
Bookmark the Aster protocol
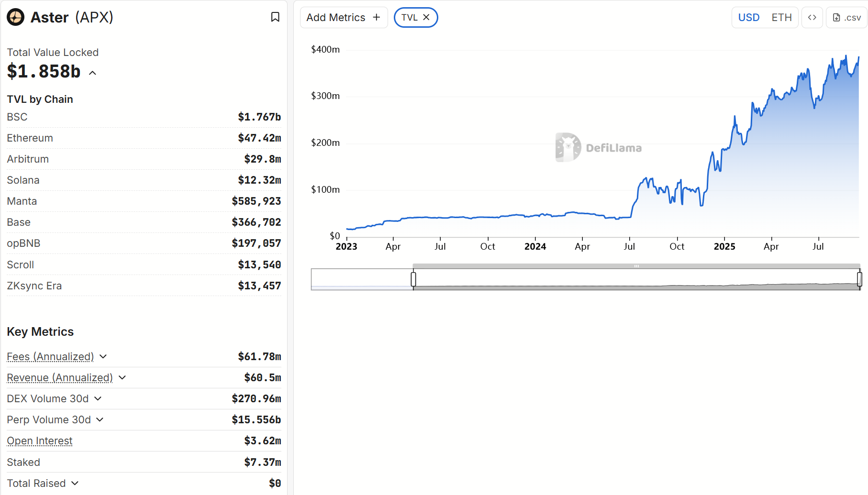tap(275, 17)
